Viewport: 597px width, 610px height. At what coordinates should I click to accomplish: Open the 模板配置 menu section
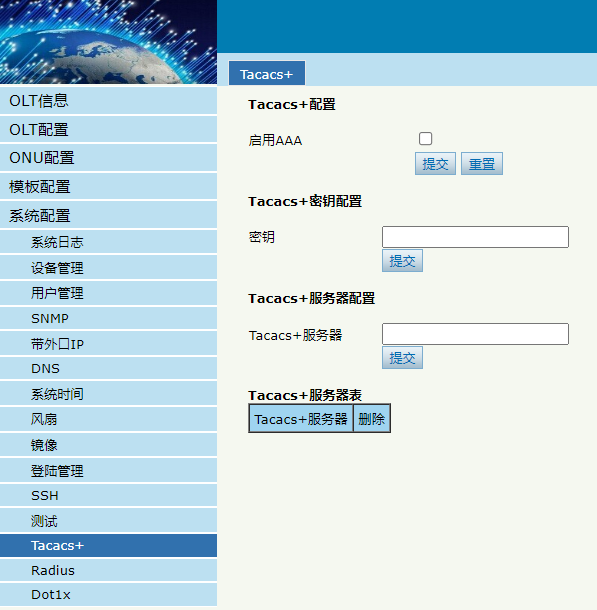109,187
